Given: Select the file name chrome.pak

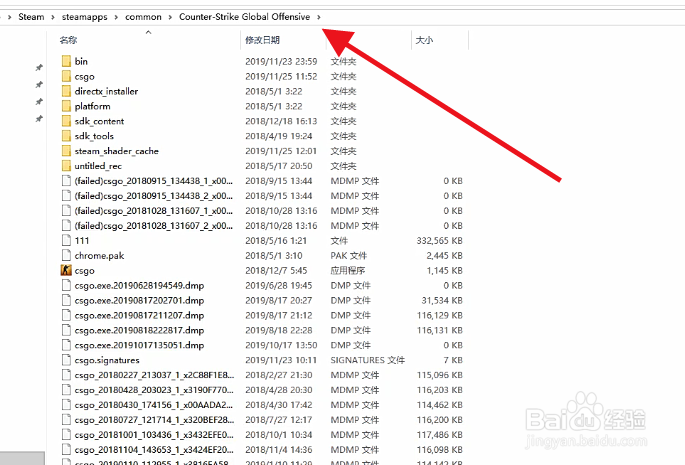Looking at the screenshot, I should (99, 255).
